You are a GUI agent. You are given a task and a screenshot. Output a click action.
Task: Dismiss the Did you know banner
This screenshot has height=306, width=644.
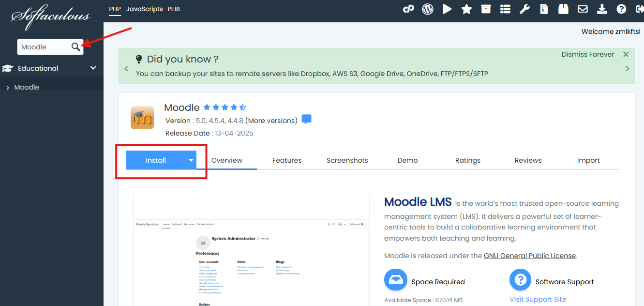(626, 54)
